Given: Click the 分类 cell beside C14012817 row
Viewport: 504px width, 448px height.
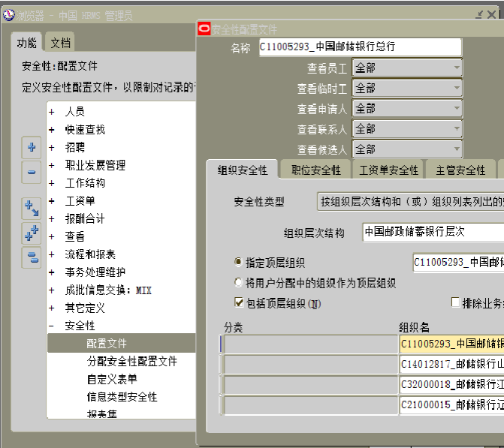Looking at the screenshot, I should click(x=311, y=364).
